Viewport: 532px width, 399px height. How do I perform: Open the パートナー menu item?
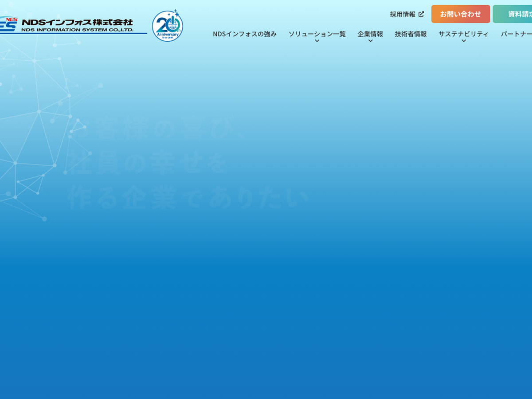[x=517, y=34]
